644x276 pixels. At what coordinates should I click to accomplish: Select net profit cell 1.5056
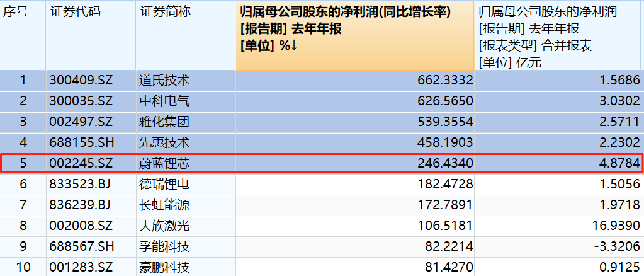click(559, 184)
